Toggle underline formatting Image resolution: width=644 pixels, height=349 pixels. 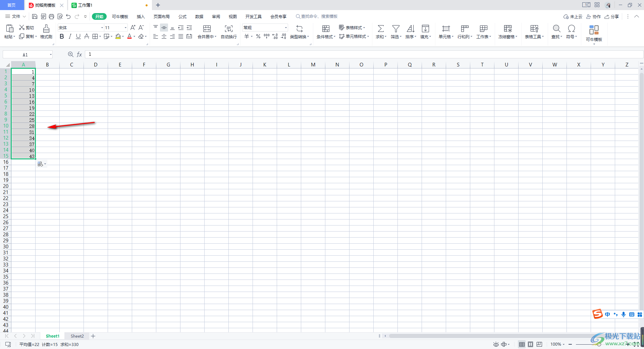point(78,36)
